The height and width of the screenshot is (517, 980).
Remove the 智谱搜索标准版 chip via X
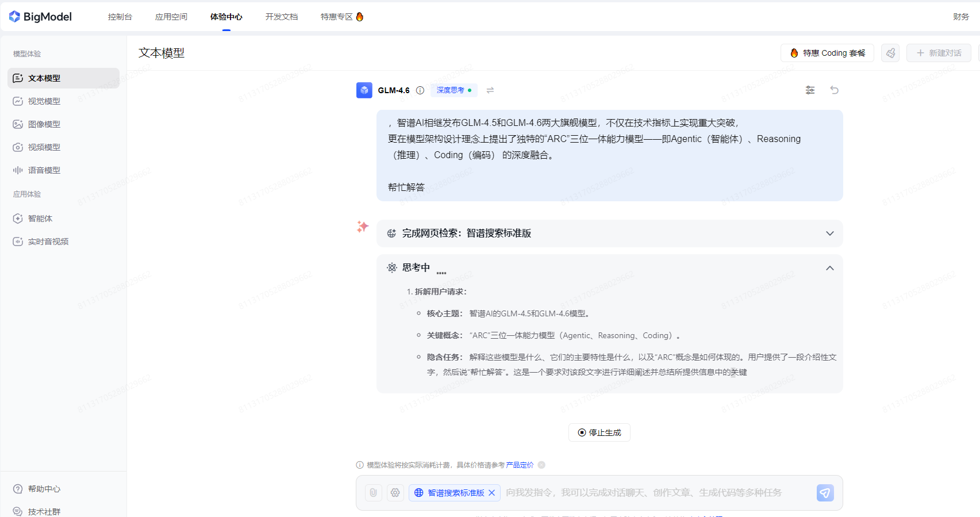tap(492, 493)
